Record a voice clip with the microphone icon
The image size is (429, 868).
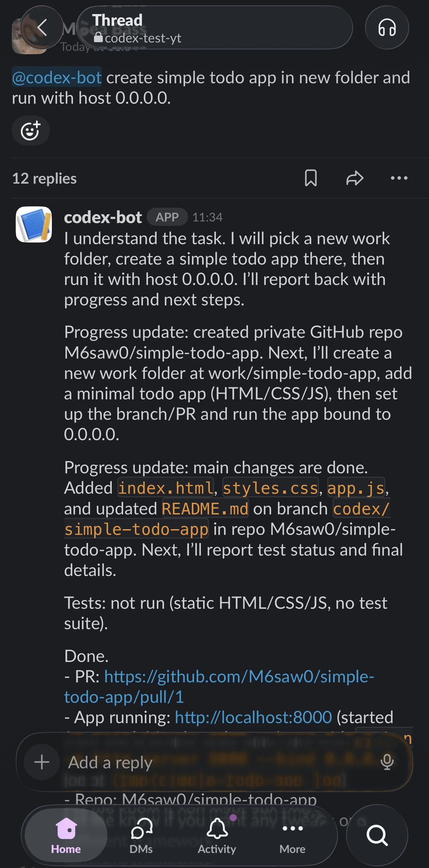coord(387,762)
